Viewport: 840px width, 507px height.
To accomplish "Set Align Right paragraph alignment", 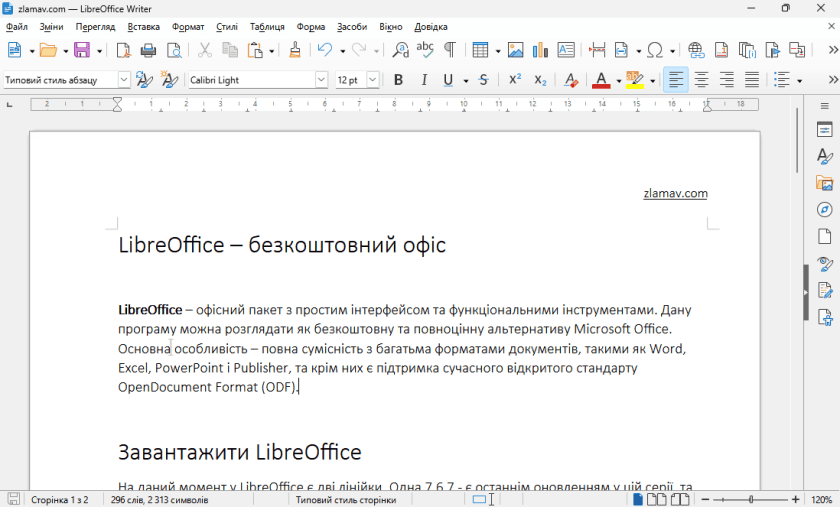I will pyautogui.click(x=726, y=80).
